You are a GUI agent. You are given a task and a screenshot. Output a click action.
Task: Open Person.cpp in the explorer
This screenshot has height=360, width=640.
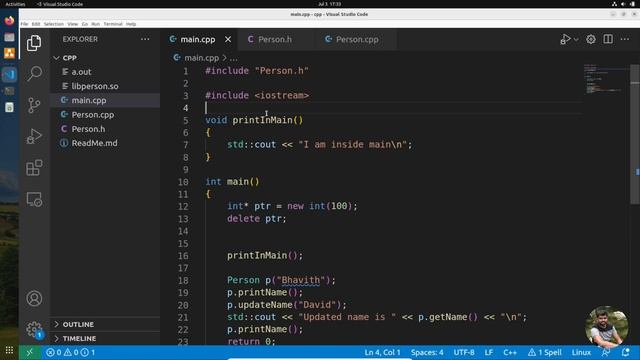click(105, 115)
